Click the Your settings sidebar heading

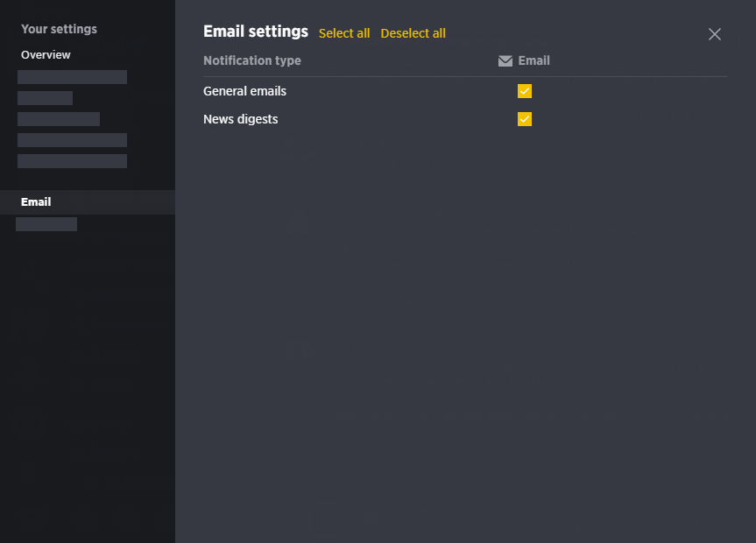click(59, 29)
